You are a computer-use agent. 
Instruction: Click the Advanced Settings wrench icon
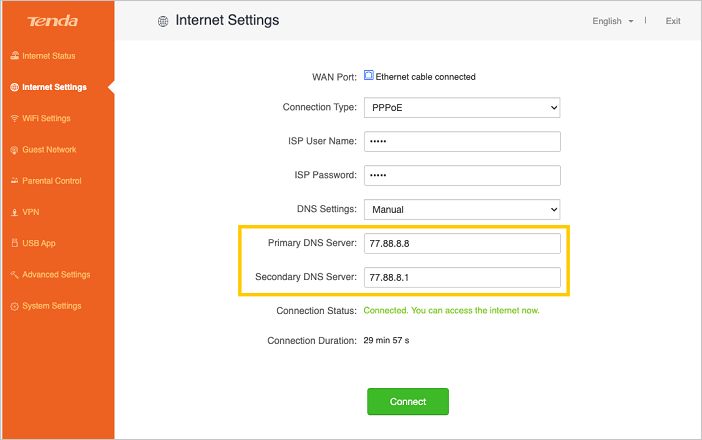(14, 275)
